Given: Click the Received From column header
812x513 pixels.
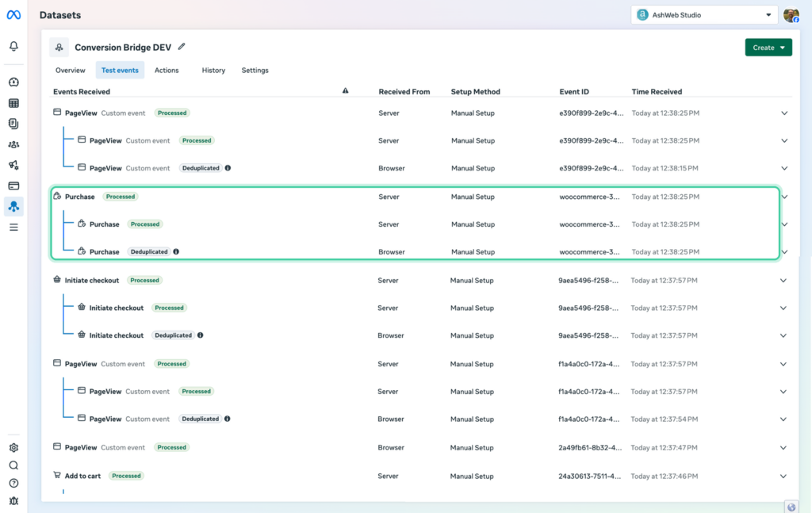Looking at the screenshot, I should point(404,92).
